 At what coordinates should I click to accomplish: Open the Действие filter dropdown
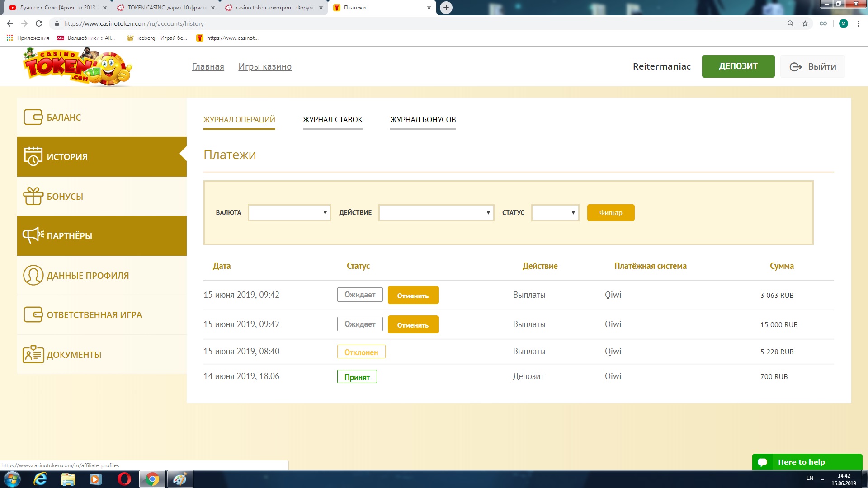click(436, 213)
